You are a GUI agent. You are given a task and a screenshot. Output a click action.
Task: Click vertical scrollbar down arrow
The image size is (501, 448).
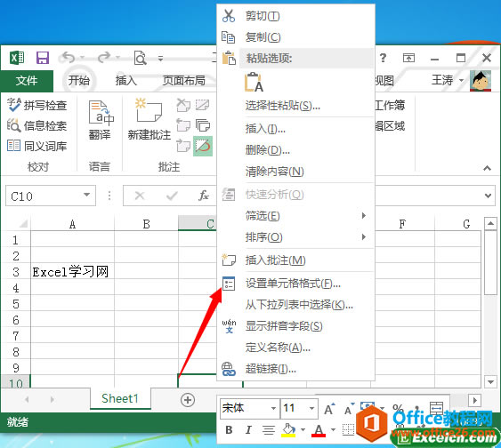tap(490, 381)
